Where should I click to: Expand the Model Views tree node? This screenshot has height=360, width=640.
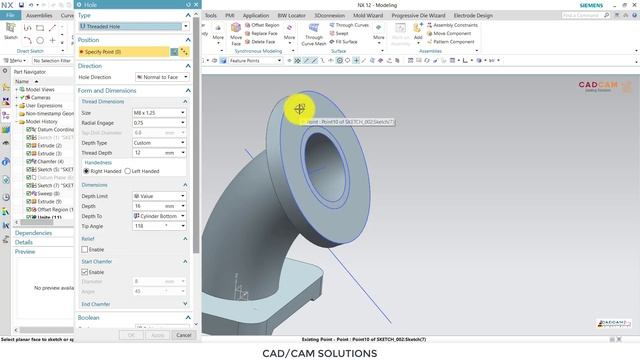click(17, 89)
